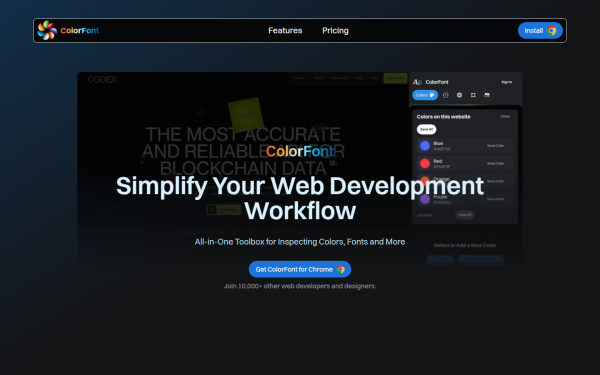The height and width of the screenshot is (375, 600).
Task: Click the 'Select or Add a New Color' text
Action: point(465,245)
